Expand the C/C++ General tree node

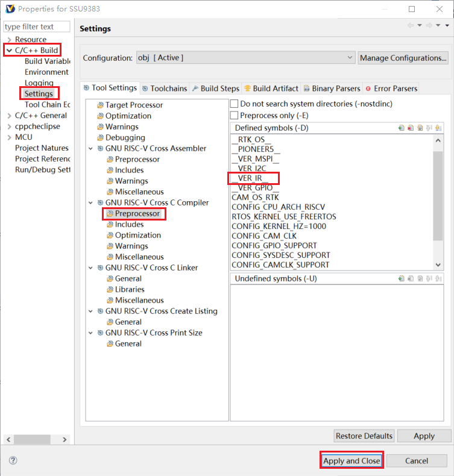point(9,116)
